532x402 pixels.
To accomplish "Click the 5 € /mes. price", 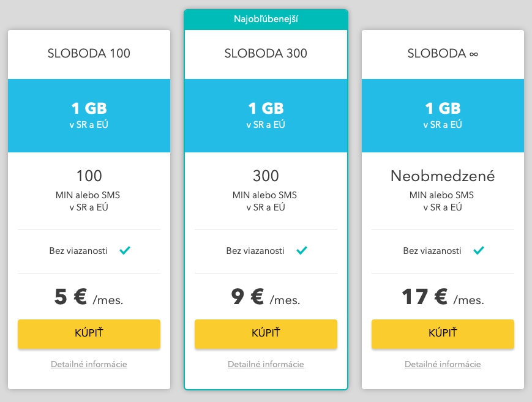I will tap(89, 297).
